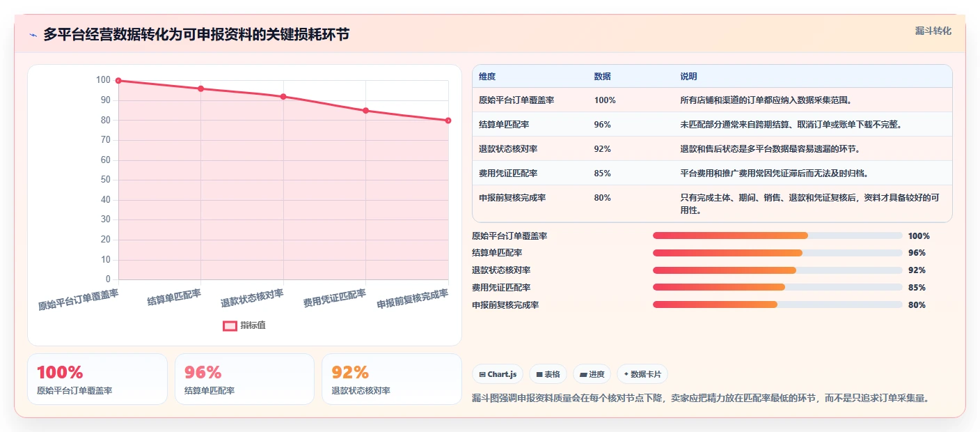The height and width of the screenshot is (432, 980).
Task: Click the description starting 未匹配部分通常来自
Action: (x=791, y=125)
